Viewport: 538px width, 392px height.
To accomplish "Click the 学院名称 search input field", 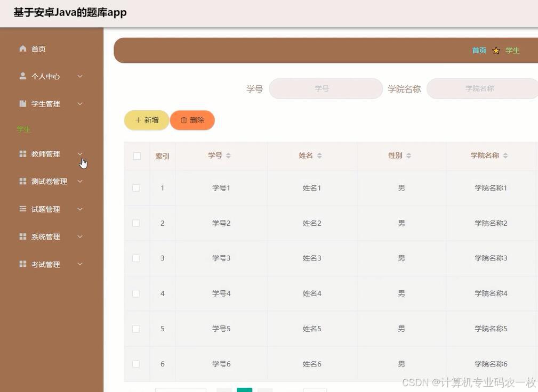I will click(x=482, y=89).
